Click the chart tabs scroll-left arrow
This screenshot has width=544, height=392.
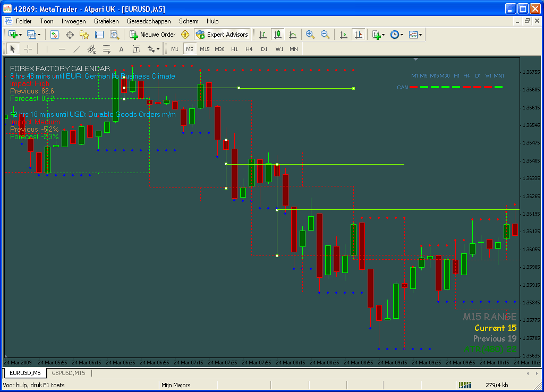pos(528,373)
